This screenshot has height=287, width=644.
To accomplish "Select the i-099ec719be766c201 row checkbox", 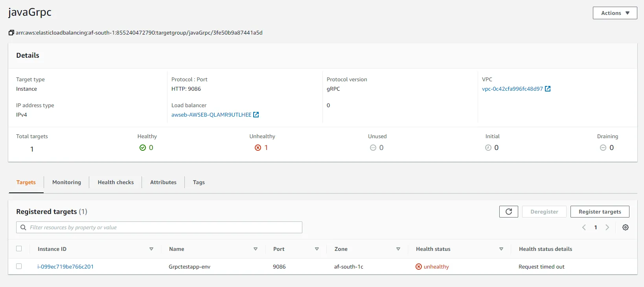I will [x=19, y=266].
